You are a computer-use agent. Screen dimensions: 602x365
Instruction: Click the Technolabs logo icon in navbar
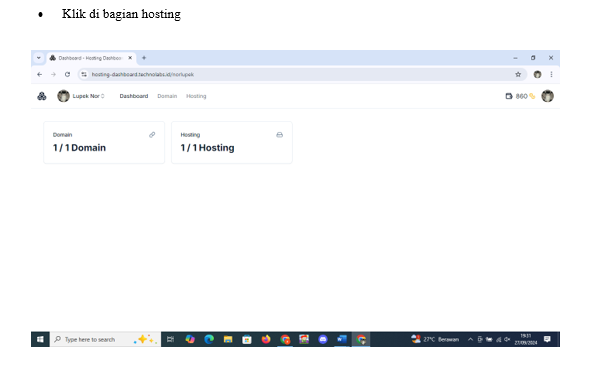[x=41, y=96]
